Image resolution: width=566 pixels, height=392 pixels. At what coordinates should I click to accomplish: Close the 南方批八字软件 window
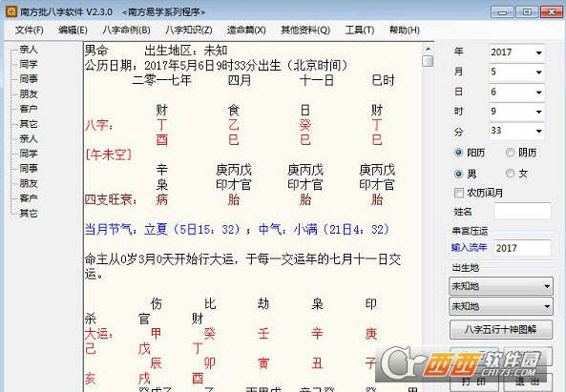pos(551,11)
